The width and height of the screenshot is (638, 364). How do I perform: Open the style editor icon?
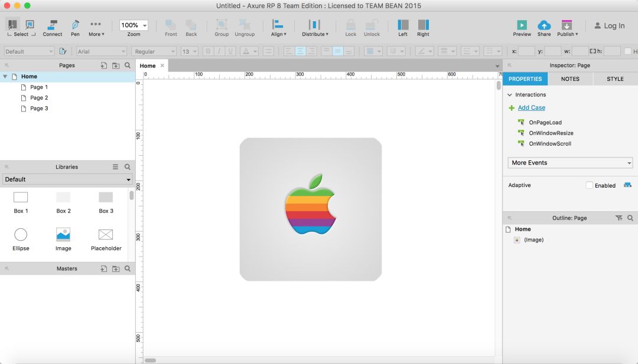(63, 51)
